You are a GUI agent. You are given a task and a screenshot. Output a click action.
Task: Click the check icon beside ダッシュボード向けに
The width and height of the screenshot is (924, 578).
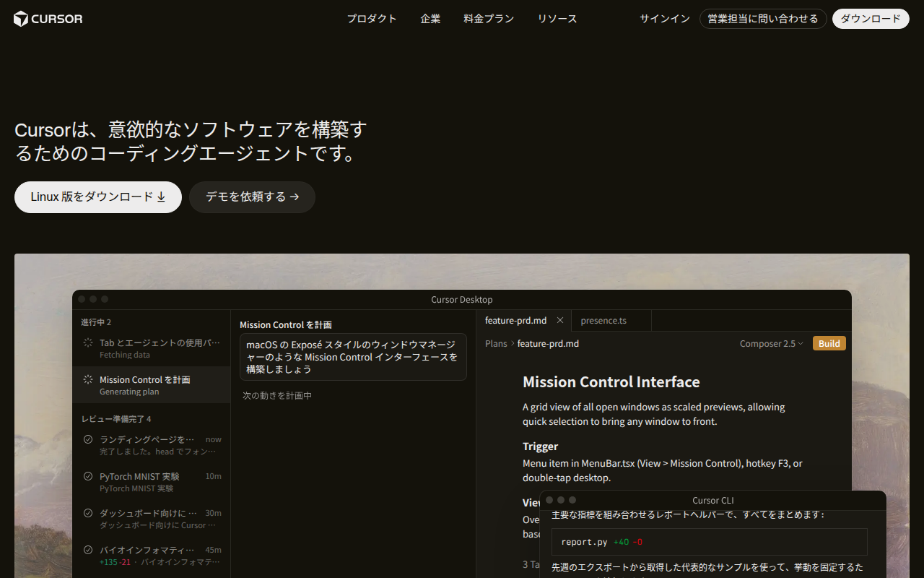[88, 513]
